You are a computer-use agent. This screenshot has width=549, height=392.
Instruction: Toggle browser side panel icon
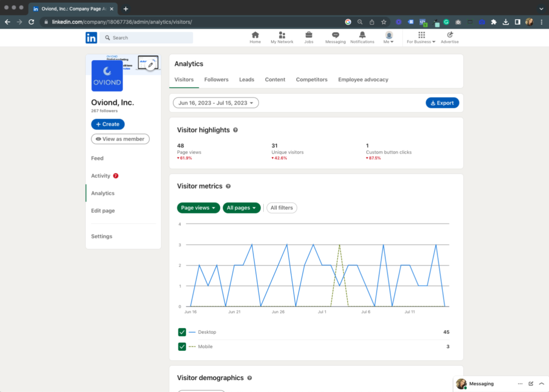coord(517,21)
